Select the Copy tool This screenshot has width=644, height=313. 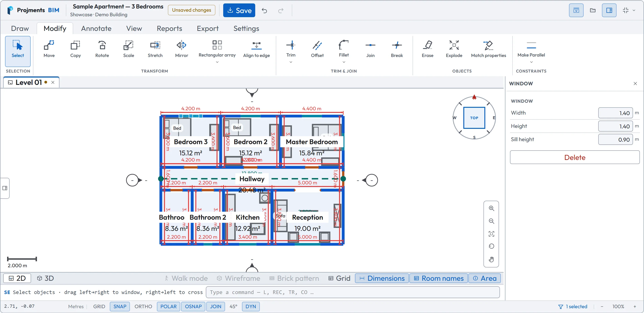75,49
